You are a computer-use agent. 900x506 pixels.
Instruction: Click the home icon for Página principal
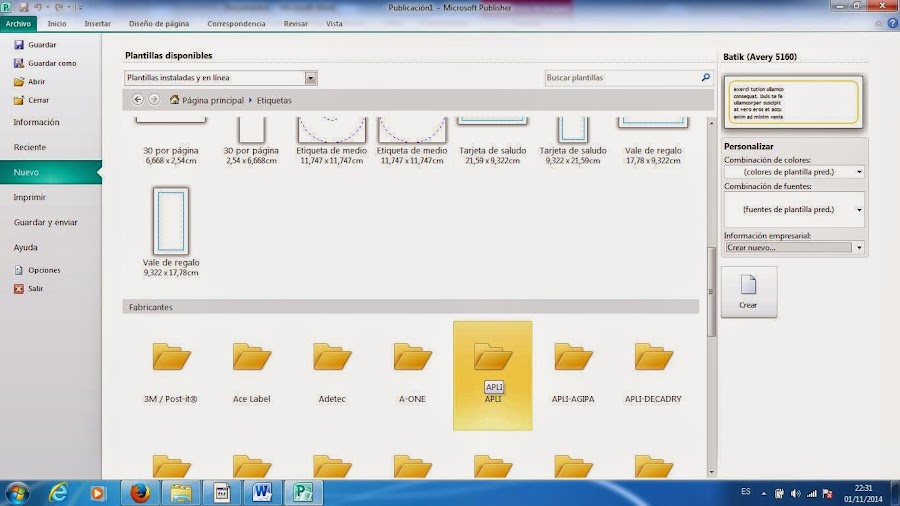pos(174,99)
